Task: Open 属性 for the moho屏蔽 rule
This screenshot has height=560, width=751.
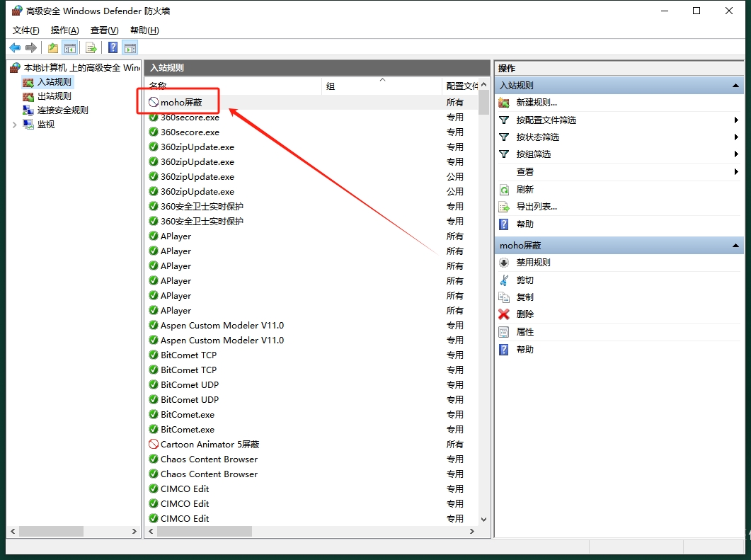Action: (524, 332)
